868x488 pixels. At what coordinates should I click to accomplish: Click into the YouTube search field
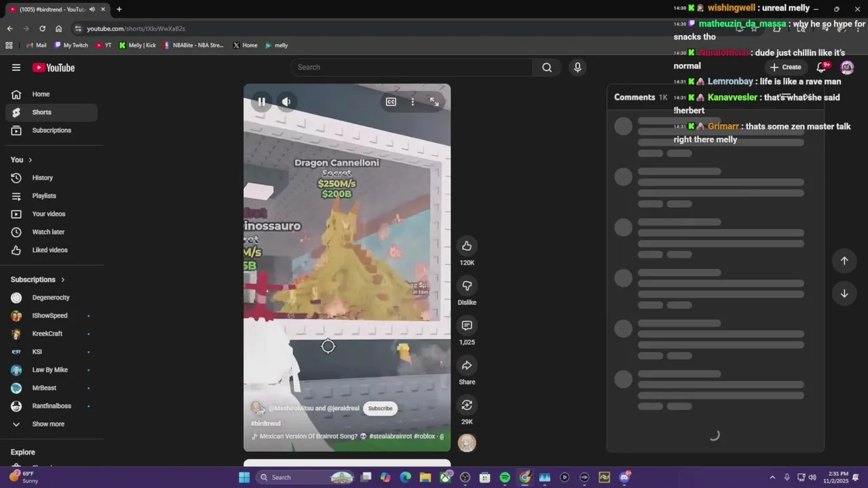tap(412, 67)
